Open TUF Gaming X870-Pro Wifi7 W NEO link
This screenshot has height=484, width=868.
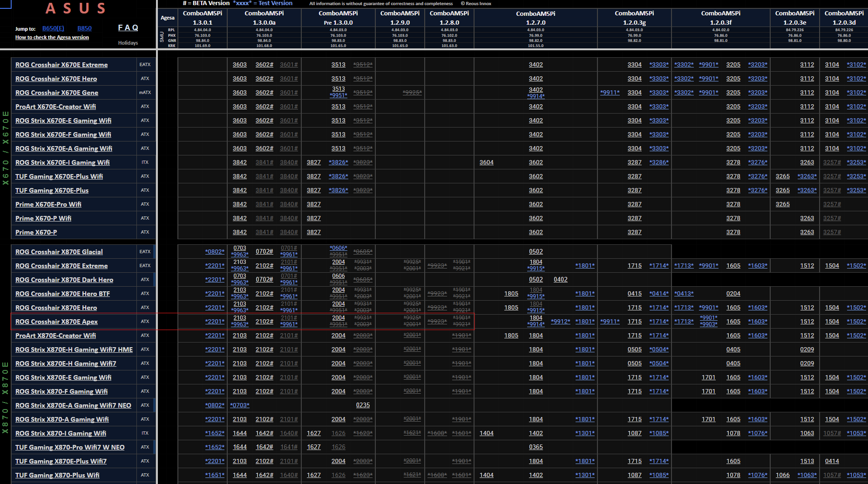(x=70, y=447)
